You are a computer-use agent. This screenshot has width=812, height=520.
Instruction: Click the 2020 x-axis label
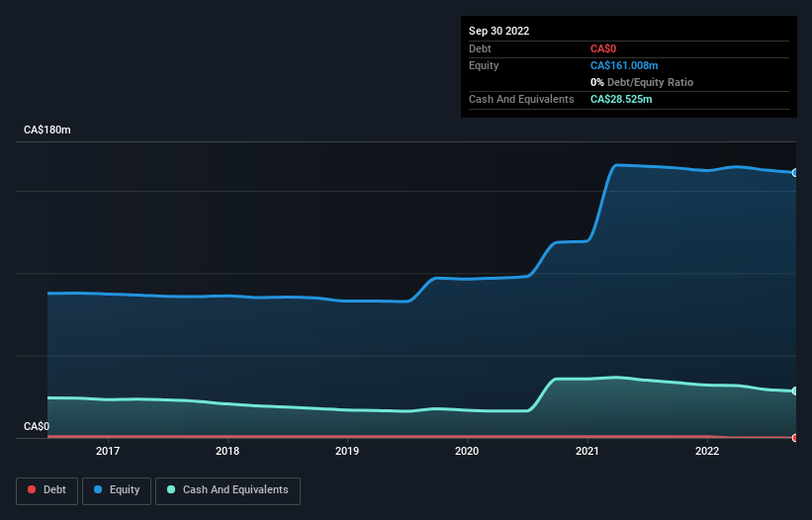coord(467,451)
